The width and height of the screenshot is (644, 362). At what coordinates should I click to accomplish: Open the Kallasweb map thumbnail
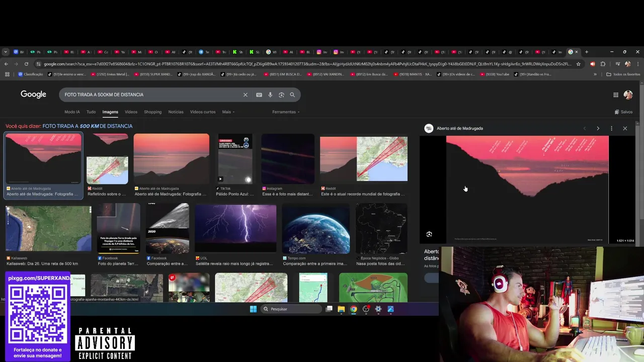[48, 229]
